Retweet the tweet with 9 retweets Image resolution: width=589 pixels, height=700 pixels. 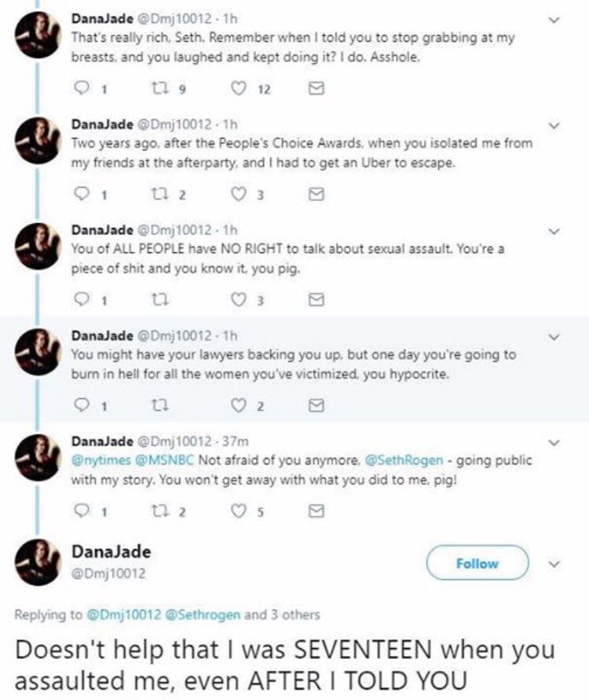click(x=159, y=89)
